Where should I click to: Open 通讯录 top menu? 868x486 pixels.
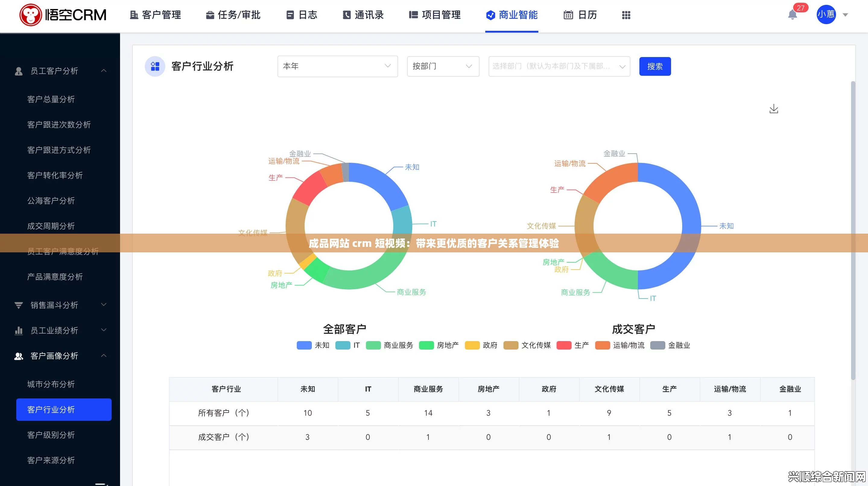click(363, 15)
